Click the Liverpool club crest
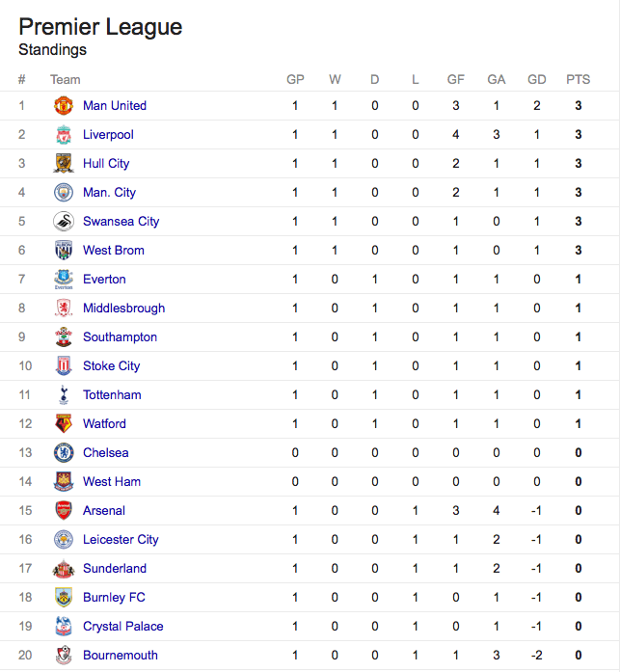620x672 pixels. (64, 135)
